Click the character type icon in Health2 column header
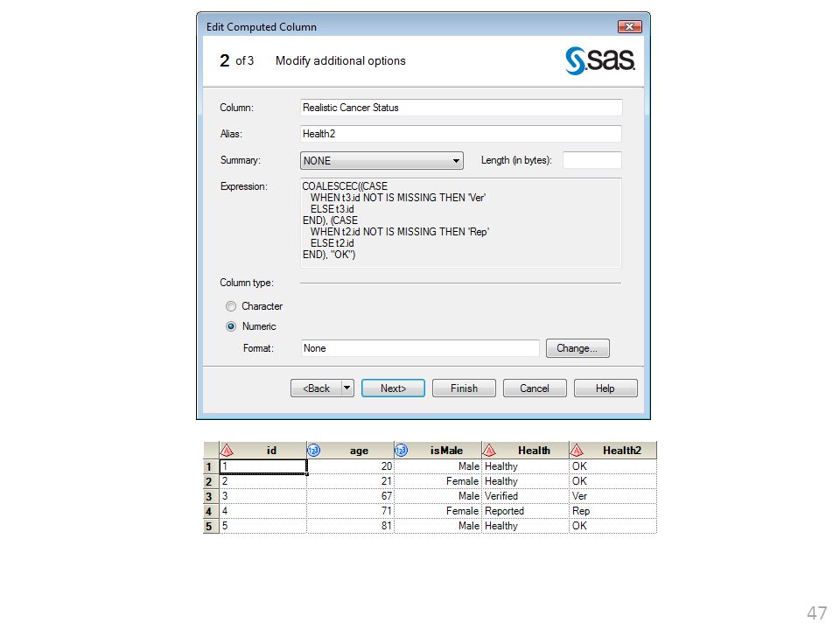This screenshot has width=840, height=630. pyautogui.click(x=577, y=451)
